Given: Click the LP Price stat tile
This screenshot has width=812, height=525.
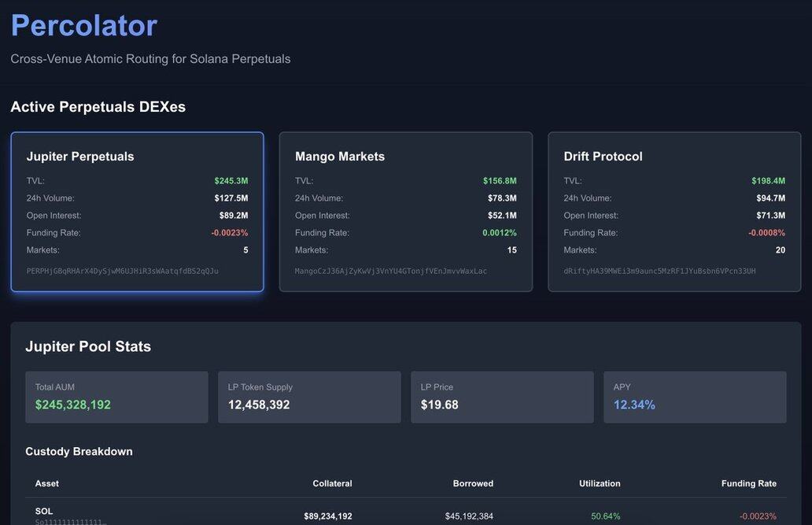Looking at the screenshot, I should coord(502,397).
